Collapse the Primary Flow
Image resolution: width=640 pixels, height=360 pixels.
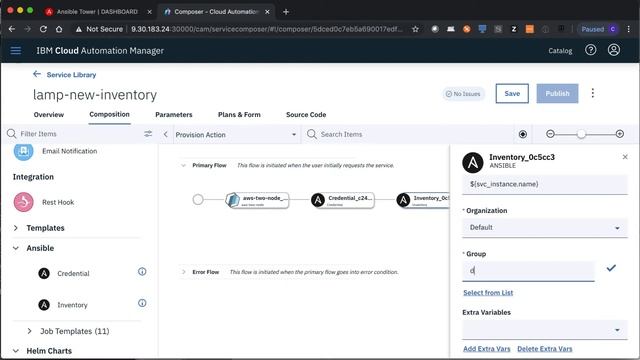pos(183,165)
